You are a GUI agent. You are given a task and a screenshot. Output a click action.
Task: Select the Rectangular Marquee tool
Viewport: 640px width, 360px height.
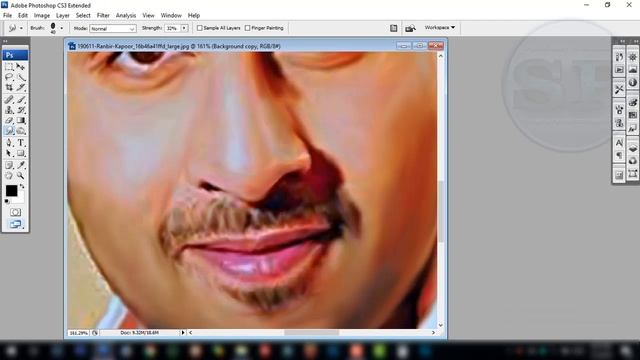pyautogui.click(x=9, y=66)
